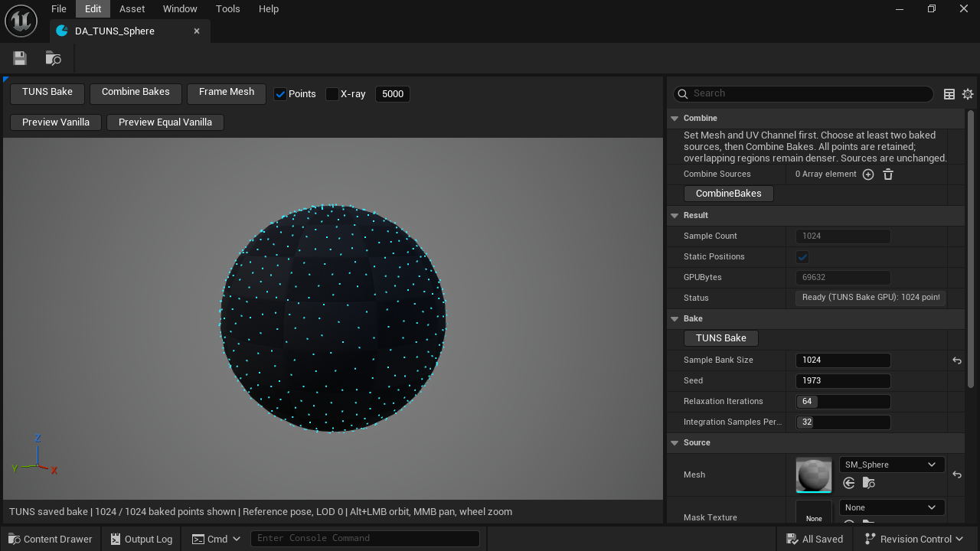980x551 pixels.
Task: Browse to SM_Sphere in Content Browser
Action: coord(869,483)
